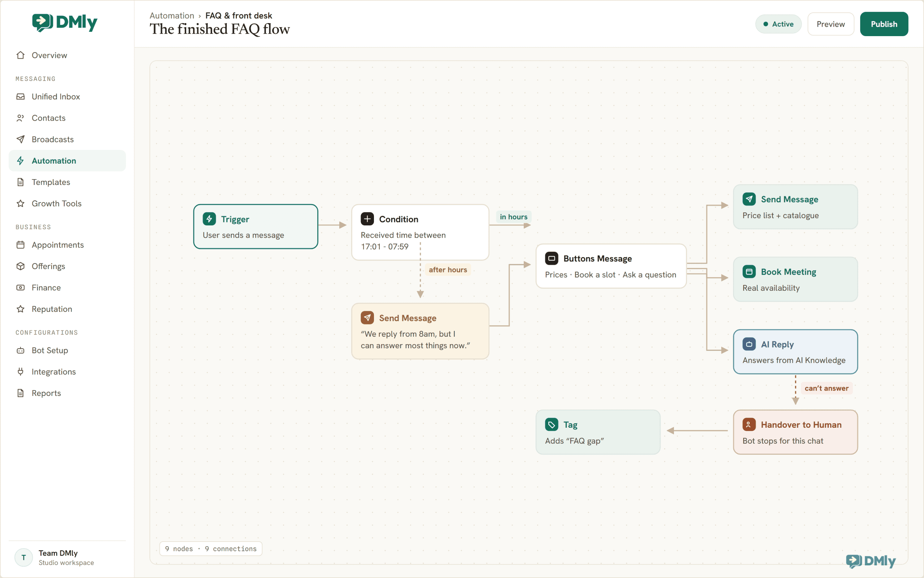Click the Finance banknote icon
Image resolution: width=924 pixels, height=578 pixels.
(21, 288)
